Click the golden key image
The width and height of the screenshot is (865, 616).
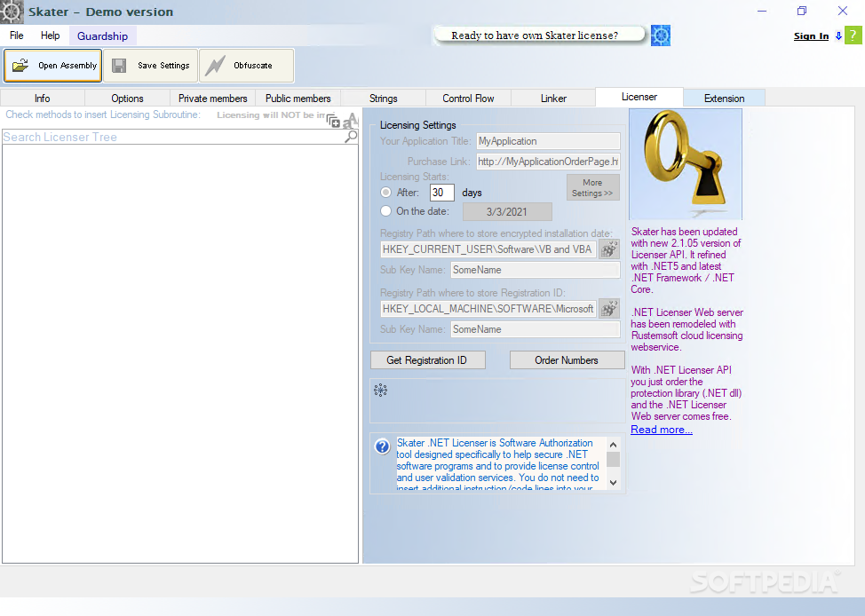(686, 164)
